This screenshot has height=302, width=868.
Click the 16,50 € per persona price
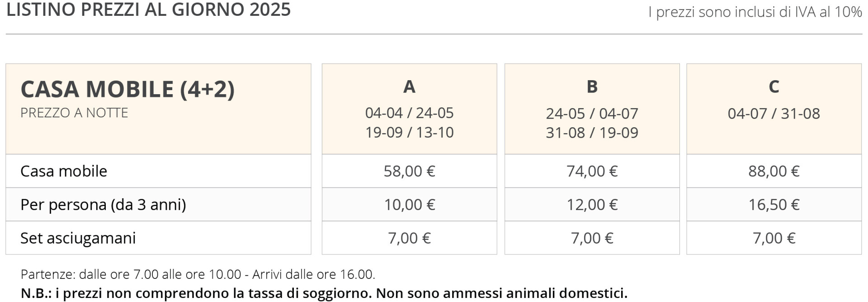[x=774, y=205]
